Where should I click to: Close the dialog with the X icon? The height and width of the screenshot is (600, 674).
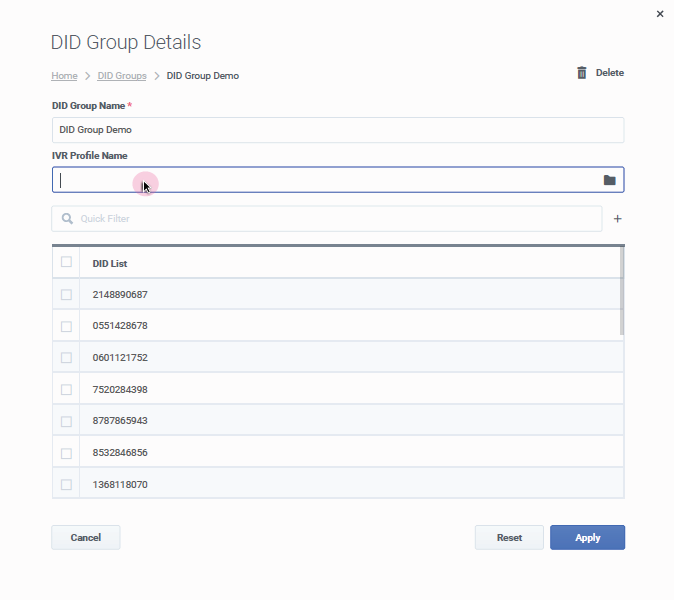click(659, 14)
